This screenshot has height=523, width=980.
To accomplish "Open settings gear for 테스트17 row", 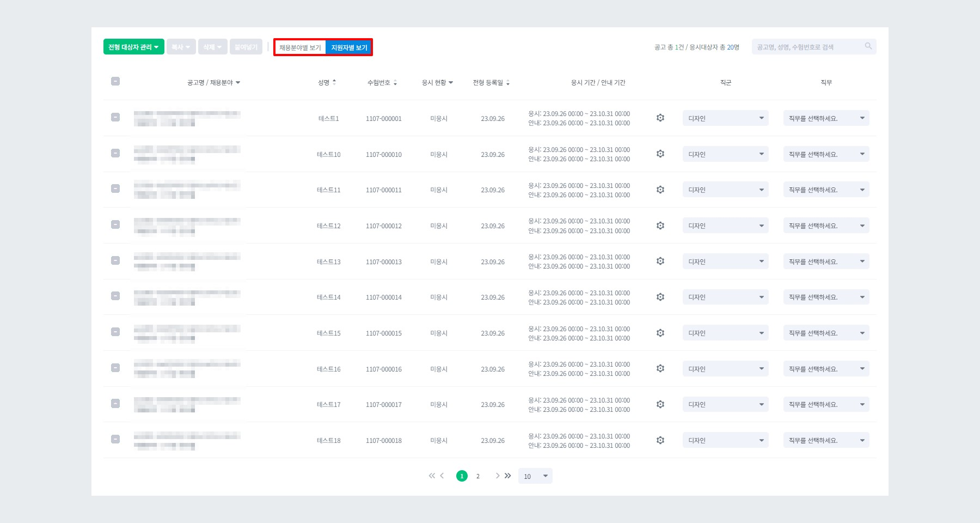I will tap(660, 404).
